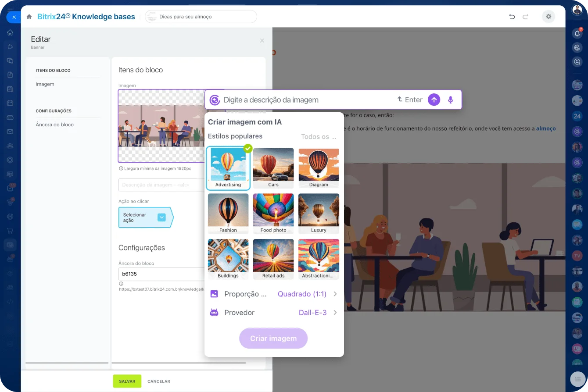This screenshot has height=392, width=588.
Task: Click the redo arrow in top bar
Action: point(525,17)
